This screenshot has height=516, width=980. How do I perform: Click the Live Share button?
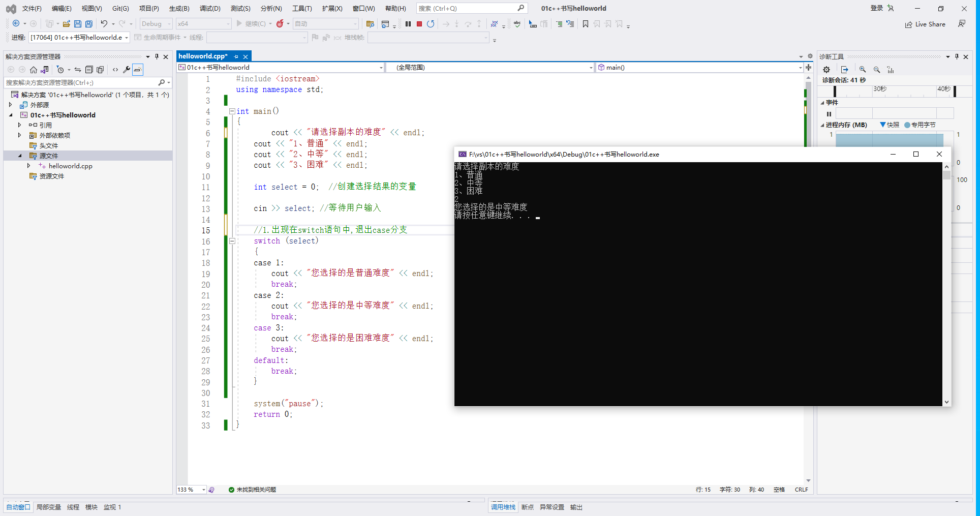coord(925,24)
